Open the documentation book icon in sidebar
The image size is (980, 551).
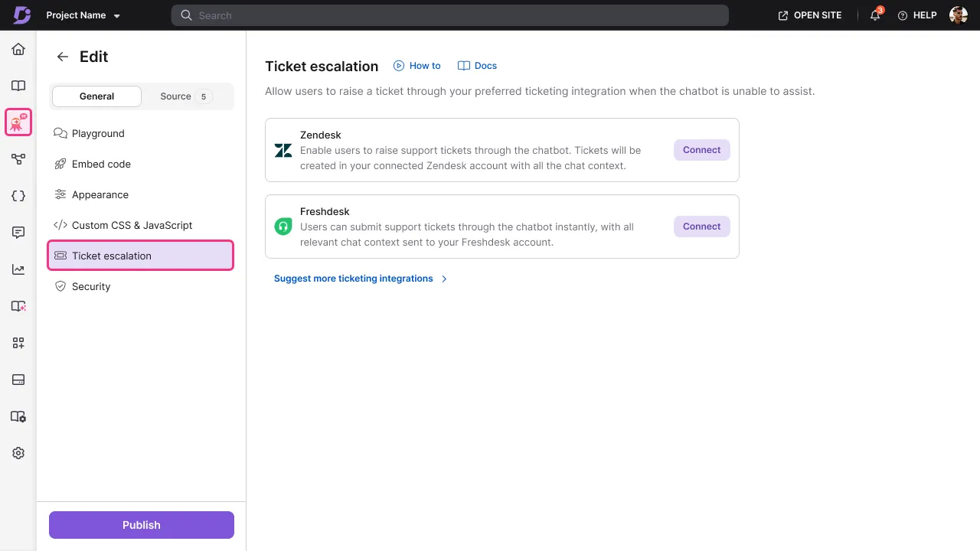point(18,86)
